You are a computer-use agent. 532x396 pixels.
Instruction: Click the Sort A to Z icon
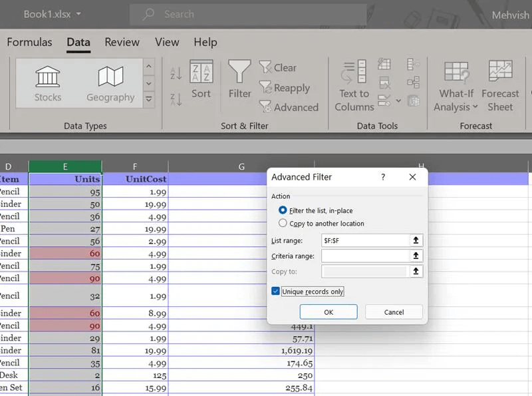point(176,73)
